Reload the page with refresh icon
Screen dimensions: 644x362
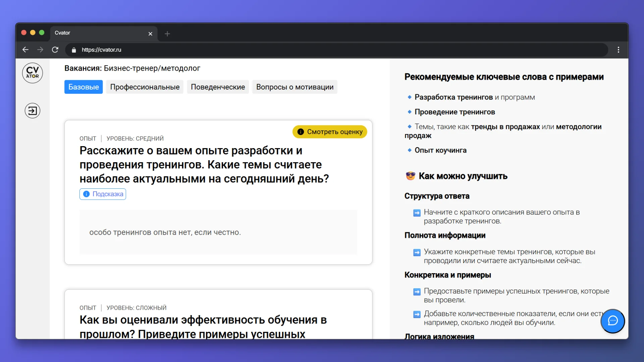point(55,50)
